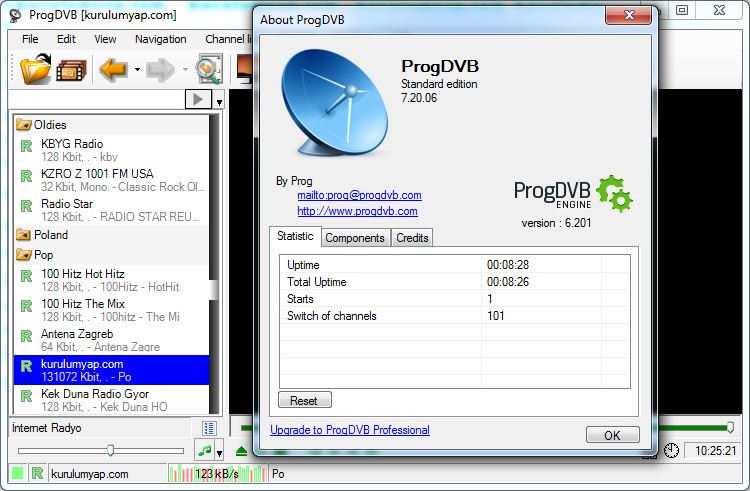Open Upgrade to ProgDVB Professional link

(350, 430)
